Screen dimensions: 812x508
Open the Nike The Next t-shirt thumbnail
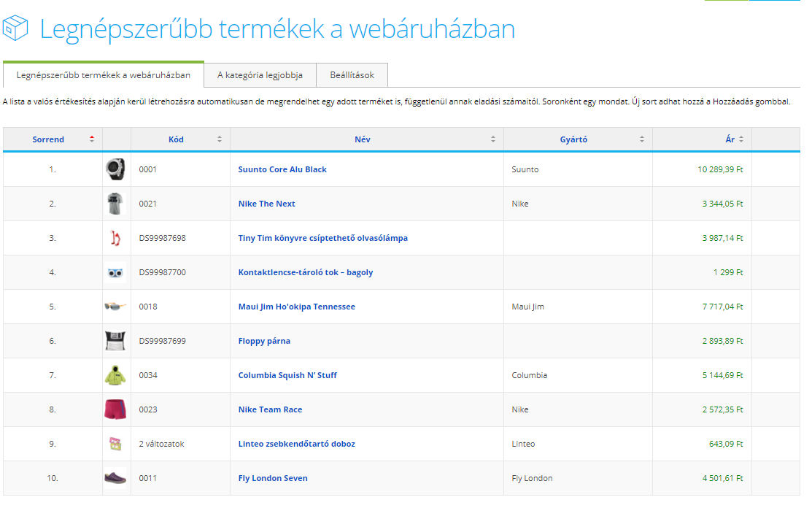tap(115, 204)
